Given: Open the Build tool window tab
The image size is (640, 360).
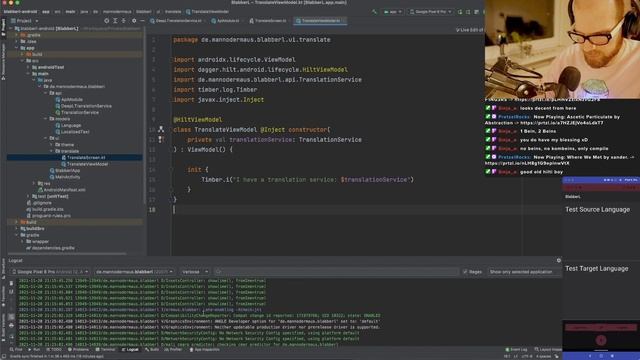Looking at the screenshot, I should 152,350.
